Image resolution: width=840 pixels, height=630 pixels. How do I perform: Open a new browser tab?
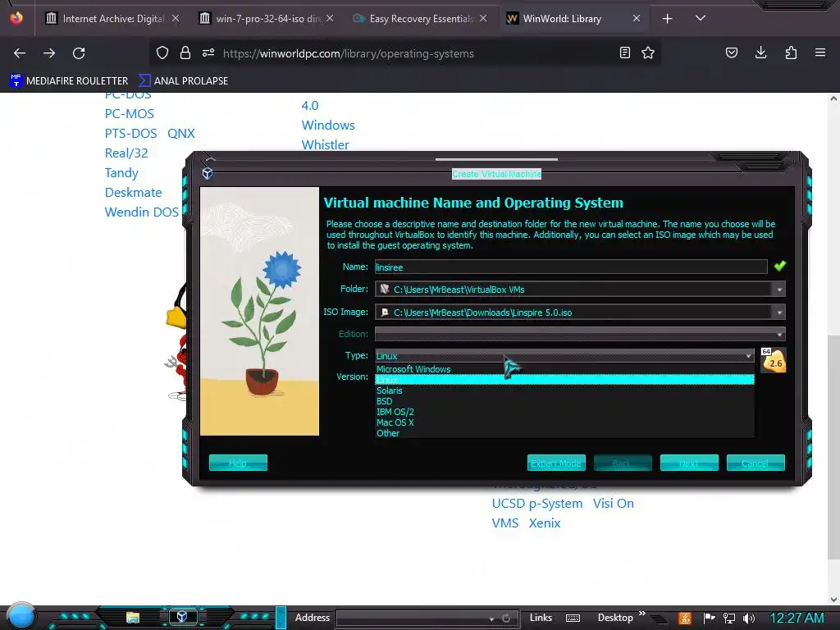coord(668,19)
